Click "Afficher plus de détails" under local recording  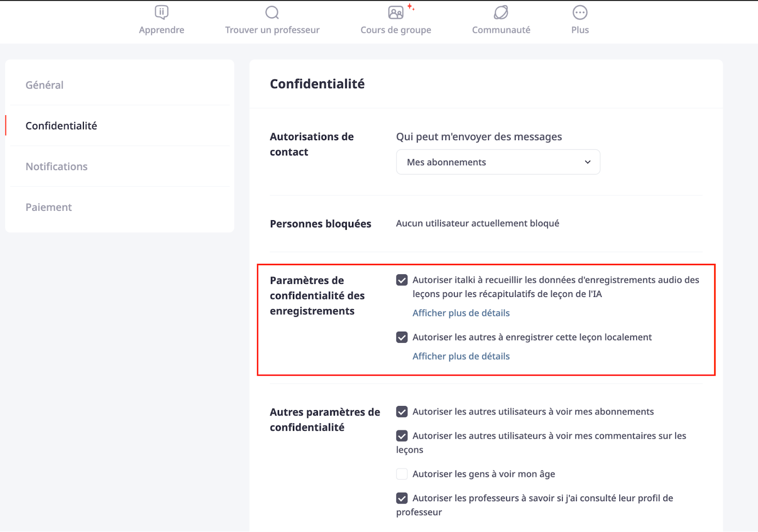(461, 356)
